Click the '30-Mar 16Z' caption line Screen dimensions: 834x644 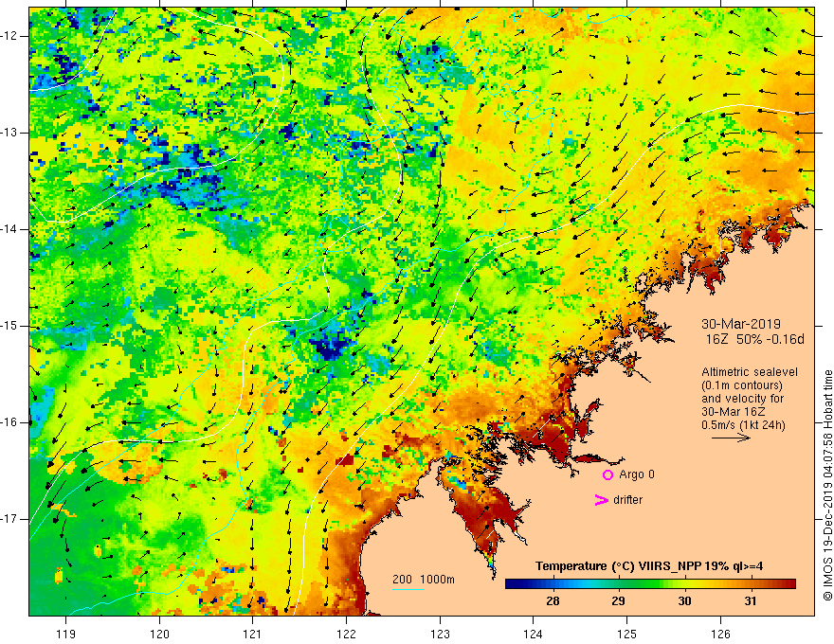pyautogui.click(x=733, y=412)
